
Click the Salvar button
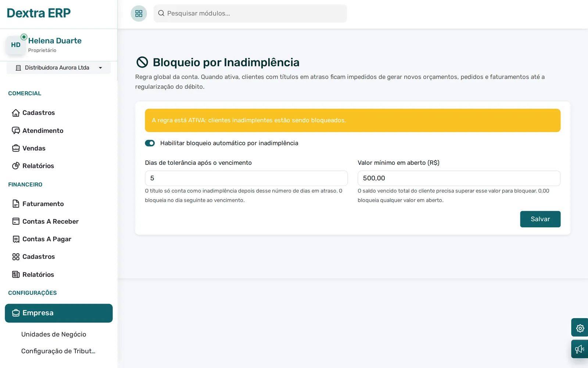540,219
